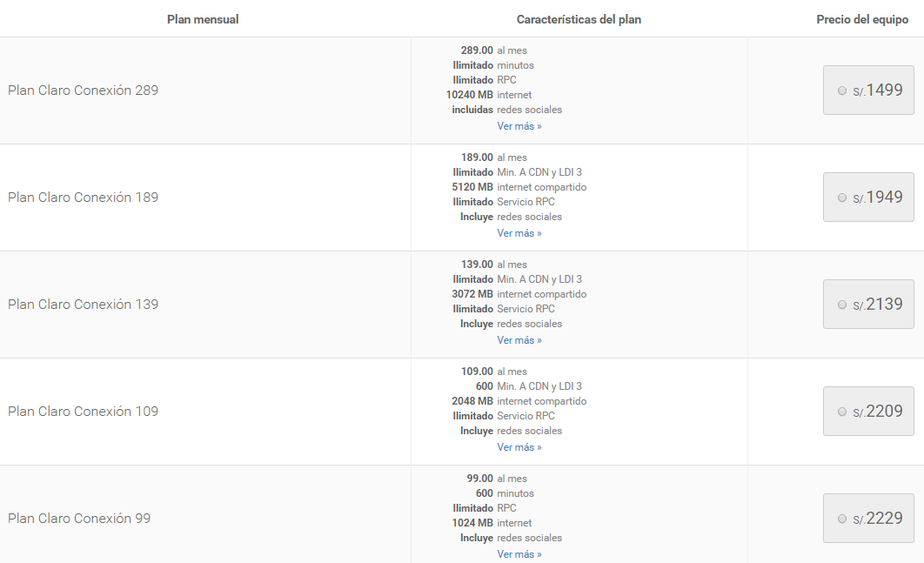
Task: Open 'Ver más' for Plan Claro Conexión 289
Action: [x=519, y=126]
